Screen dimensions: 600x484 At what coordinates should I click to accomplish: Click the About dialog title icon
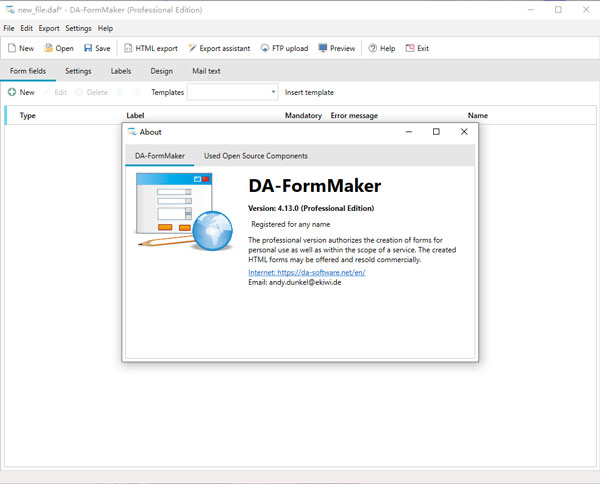(x=132, y=132)
